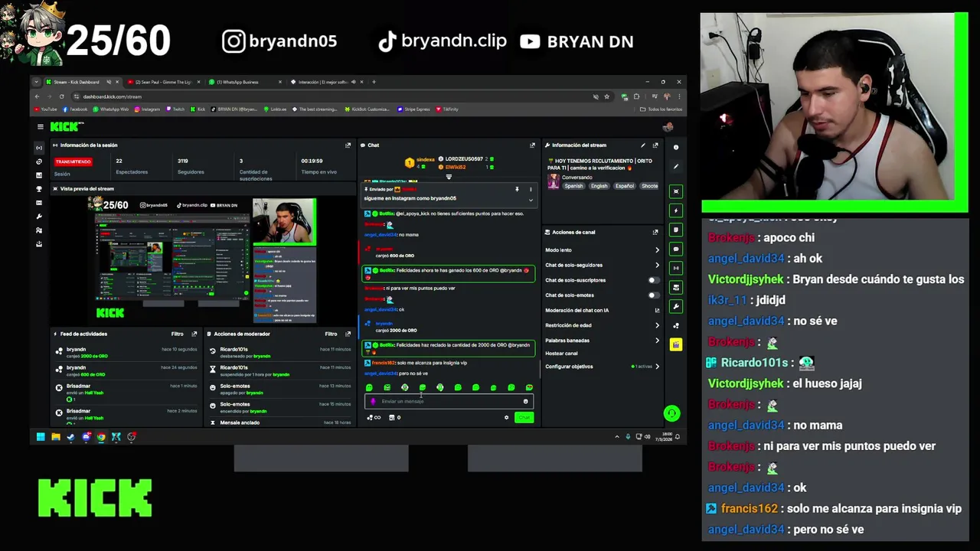The height and width of the screenshot is (551, 980).
Task: Open Twitch bookmark
Action: [x=175, y=109]
